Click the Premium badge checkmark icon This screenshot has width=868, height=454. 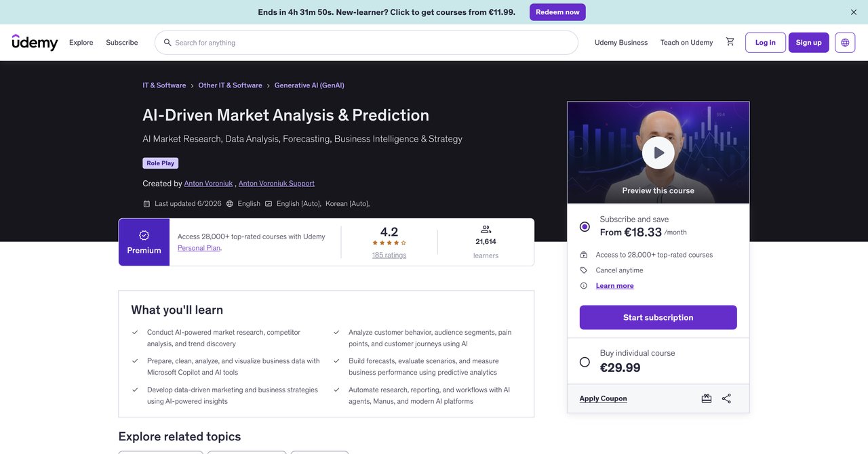pos(144,235)
